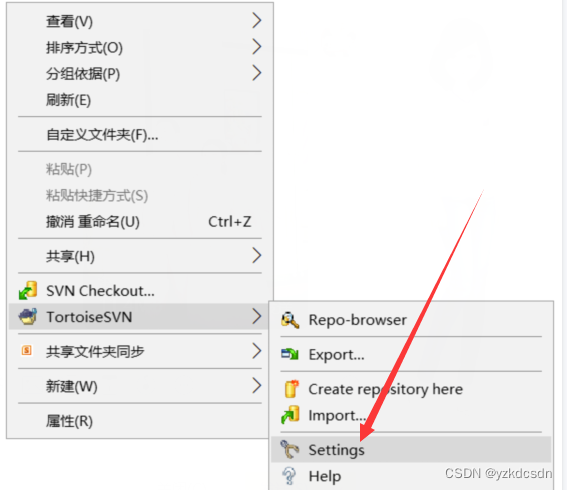Viewport: 567px width, 490px height.
Task: Click the Import icon in submenu
Action: click(290, 415)
